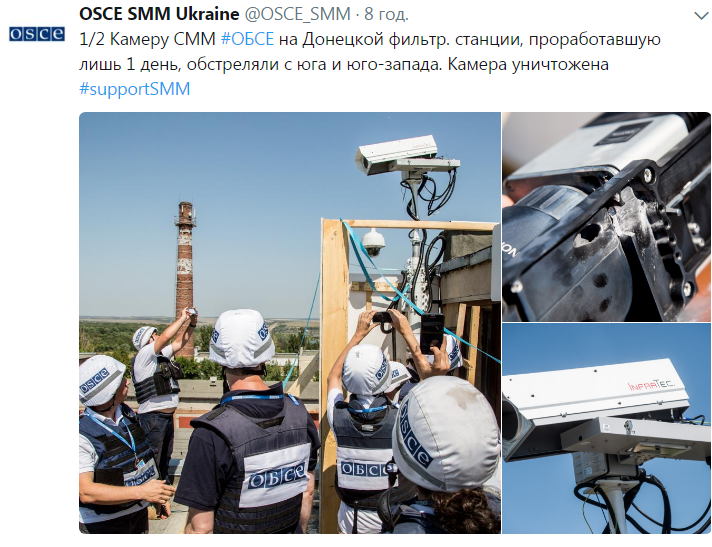Open the tweet timestamp '8 год.'
Viewport: 712px width, 547px height.
point(386,14)
